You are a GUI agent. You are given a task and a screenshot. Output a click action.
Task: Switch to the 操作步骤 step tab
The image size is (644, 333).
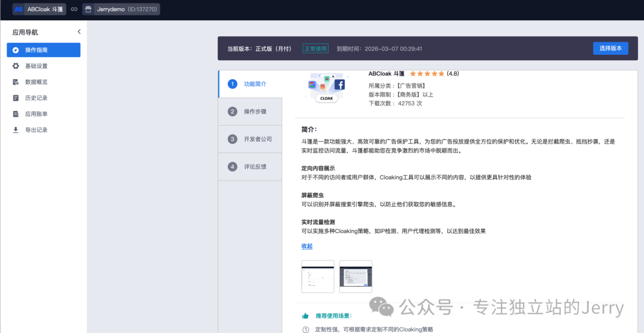click(x=250, y=111)
